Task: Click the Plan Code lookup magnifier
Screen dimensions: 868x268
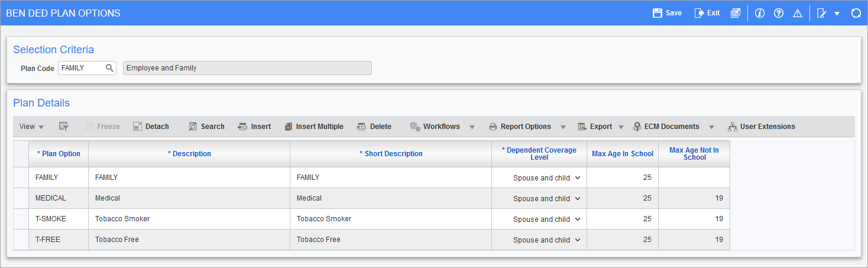Action: 109,68
